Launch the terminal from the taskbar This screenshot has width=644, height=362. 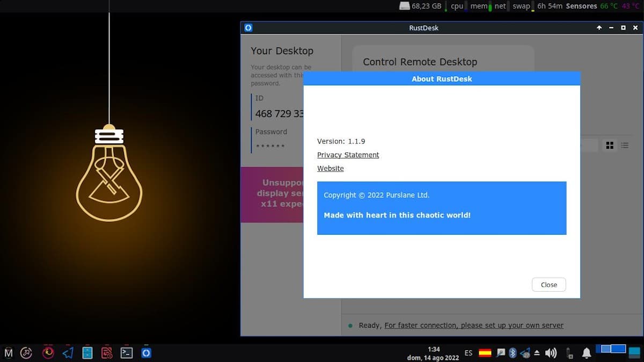click(126, 353)
